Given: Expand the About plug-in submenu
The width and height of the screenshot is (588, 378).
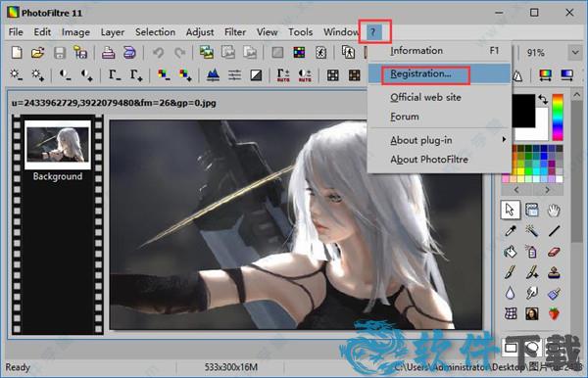Looking at the screenshot, I should [439, 140].
